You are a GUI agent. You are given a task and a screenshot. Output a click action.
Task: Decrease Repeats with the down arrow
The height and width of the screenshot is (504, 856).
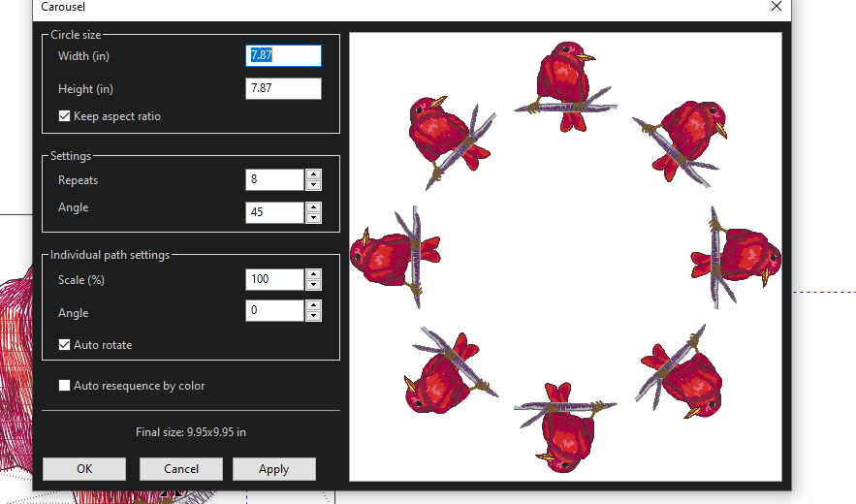(x=313, y=185)
